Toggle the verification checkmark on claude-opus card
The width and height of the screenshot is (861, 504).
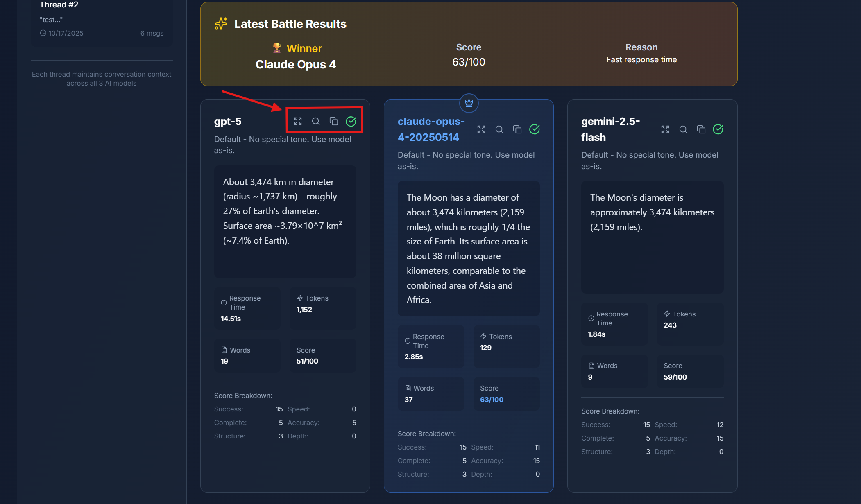[535, 129]
